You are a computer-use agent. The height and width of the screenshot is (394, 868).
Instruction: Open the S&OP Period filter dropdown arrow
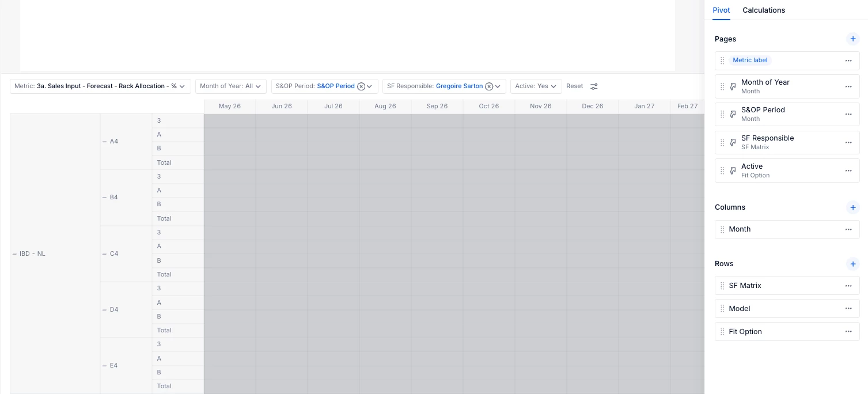370,86
